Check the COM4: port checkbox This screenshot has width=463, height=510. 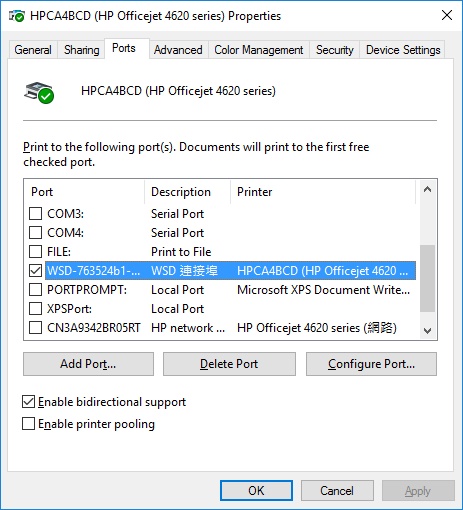click(x=35, y=233)
